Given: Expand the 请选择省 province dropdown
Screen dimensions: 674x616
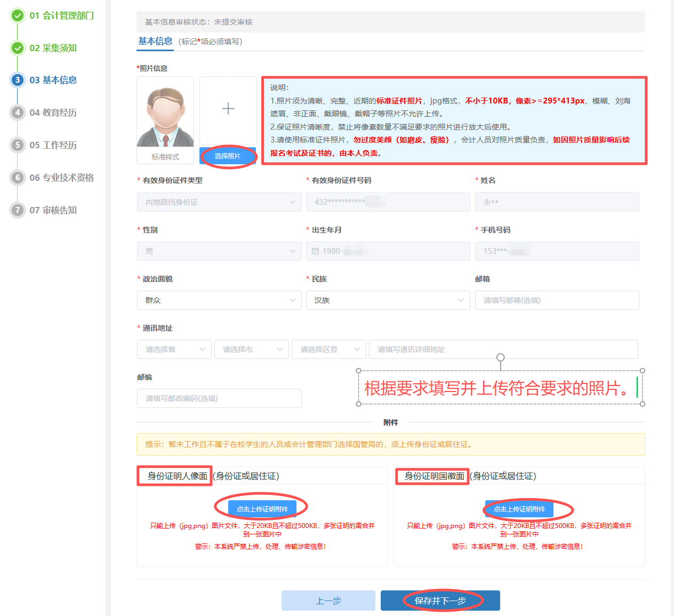Looking at the screenshot, I should (x=174, y=349).
